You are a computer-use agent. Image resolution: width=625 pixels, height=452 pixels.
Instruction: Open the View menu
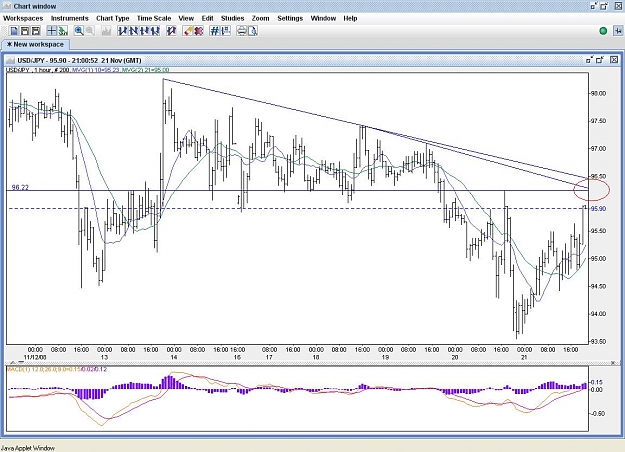186,18
